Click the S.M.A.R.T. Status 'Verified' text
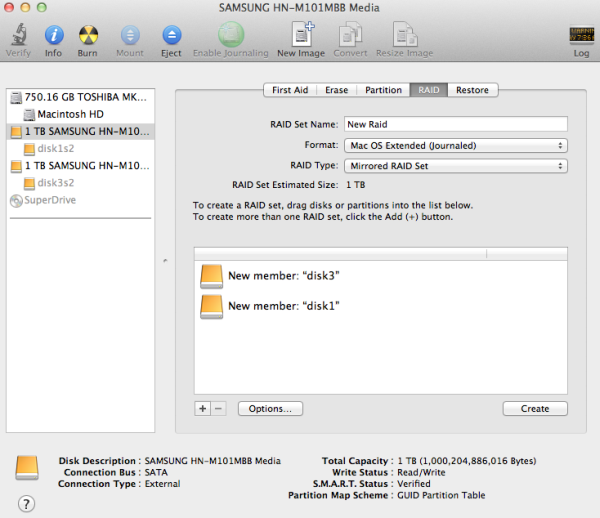Image resolution: width=600 pixels, height=518 pixels. point(414,484)
